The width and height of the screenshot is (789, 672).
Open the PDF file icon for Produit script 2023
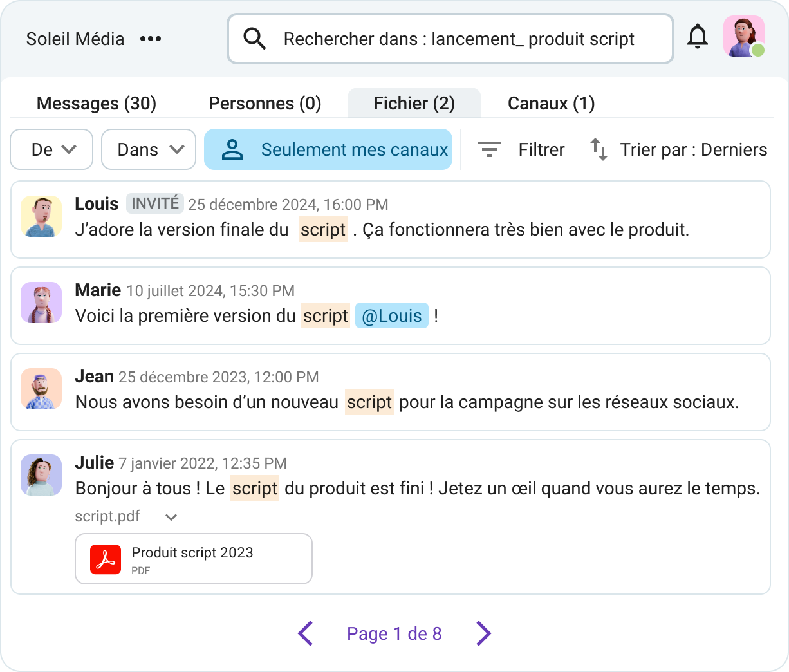(106, 558)
